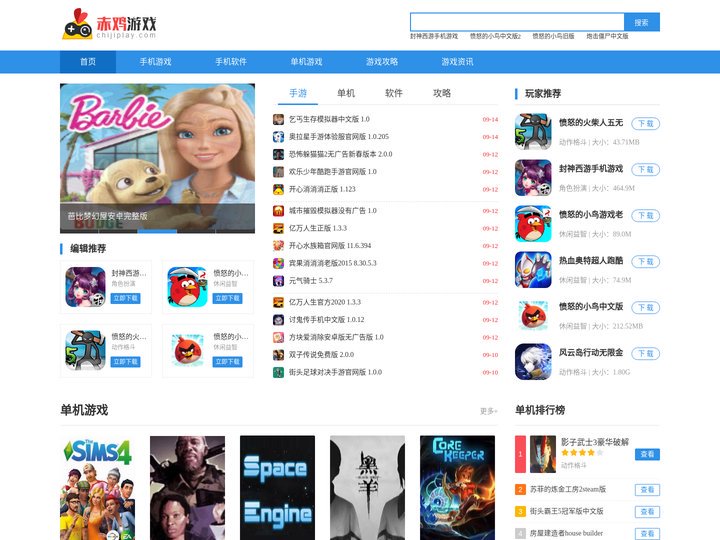Select the 手游 tab
720x540 pixels.
click(298, 93)
